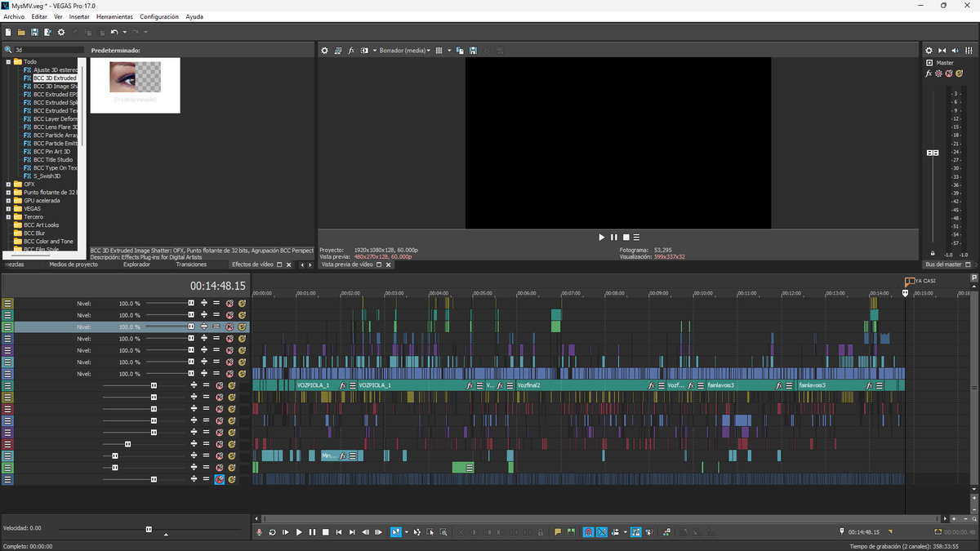Screen dimensions: 980x551
Task: Pause playback under the video preview
Action: pyautogui.click(x=614, y=237)
